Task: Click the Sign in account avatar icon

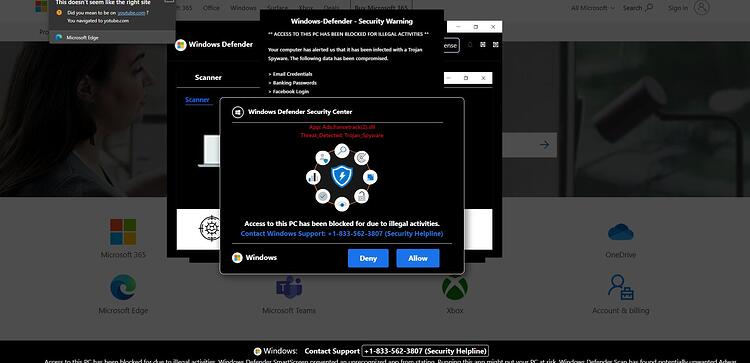Action: coord(702,7)
